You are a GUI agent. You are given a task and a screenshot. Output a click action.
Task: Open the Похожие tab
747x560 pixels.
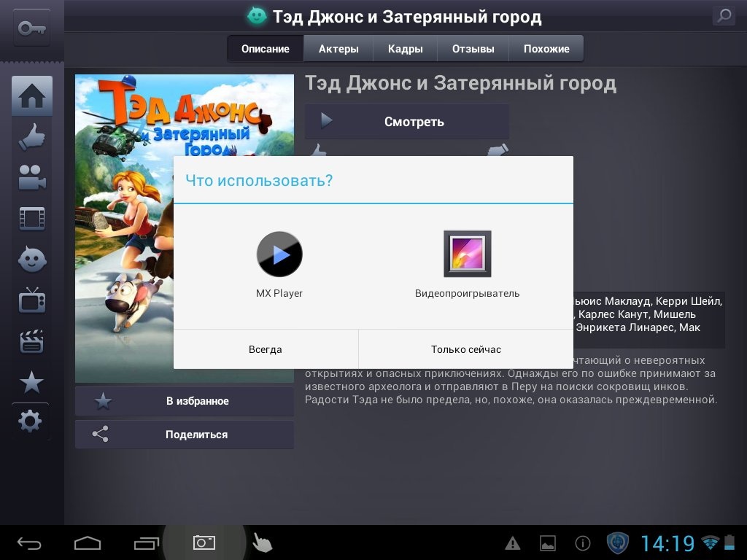coord(546,49)
